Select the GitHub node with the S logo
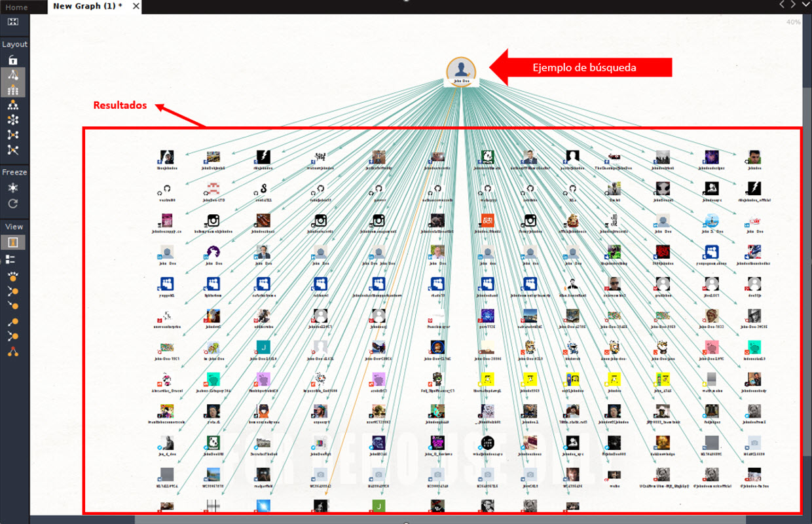This screenshot has width=812, height=524. tap(263, 189)
